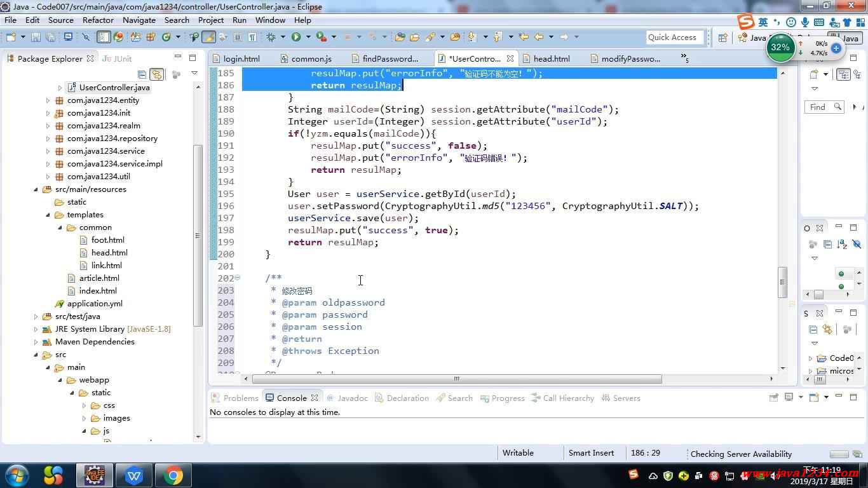
Task: Click the Eclipse Java EE taskbar icon
Action: [95, 475]
